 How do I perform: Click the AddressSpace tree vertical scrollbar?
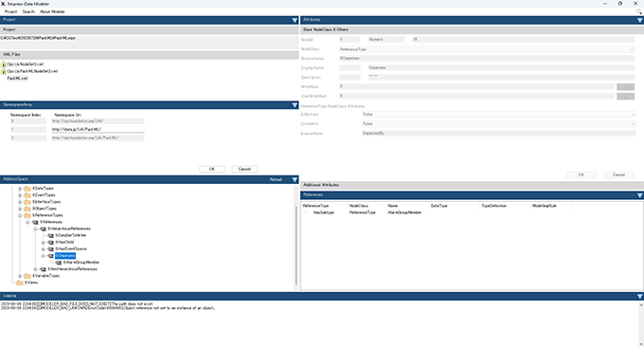(296, 245)
